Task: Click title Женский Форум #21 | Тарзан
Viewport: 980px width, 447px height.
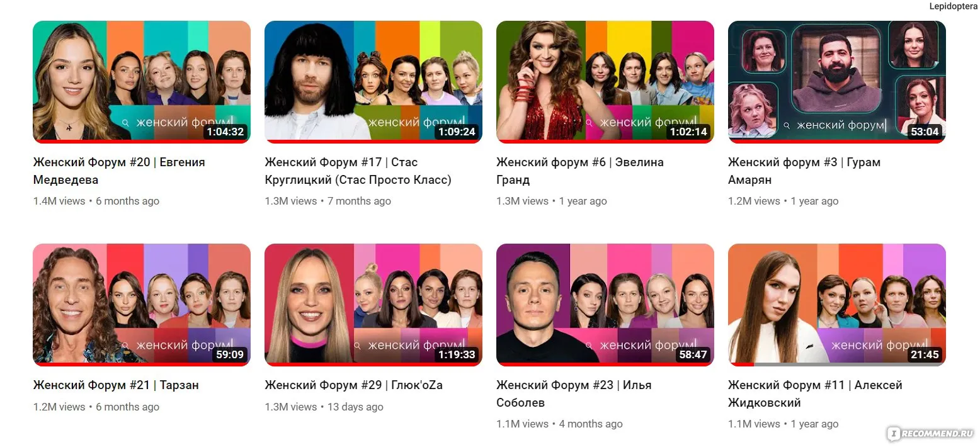Action: click(x=116, y=385)
